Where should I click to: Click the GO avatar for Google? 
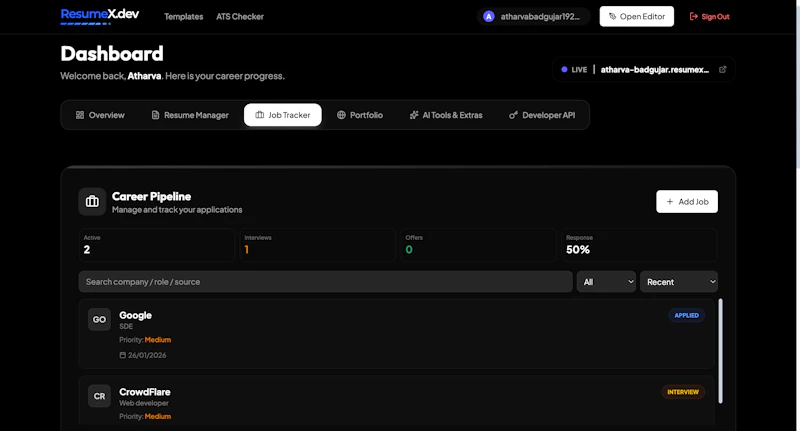click(x=99, y=319)
